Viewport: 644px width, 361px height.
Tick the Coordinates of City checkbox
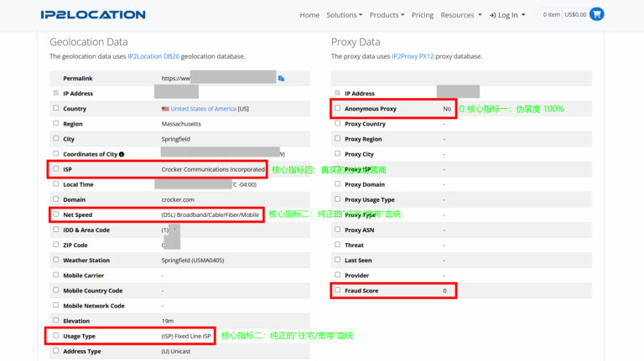[56, 153]
